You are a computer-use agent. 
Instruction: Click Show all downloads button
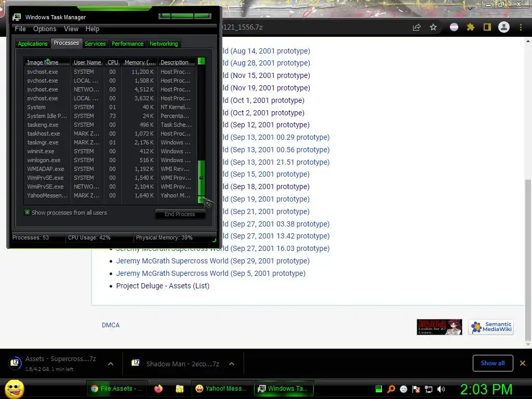pos(493,363)
